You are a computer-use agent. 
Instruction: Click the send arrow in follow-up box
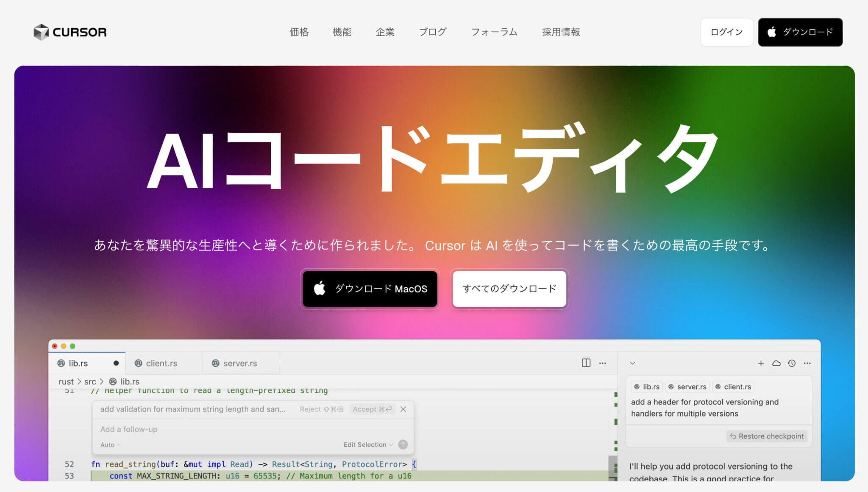(x=403, y=445)
